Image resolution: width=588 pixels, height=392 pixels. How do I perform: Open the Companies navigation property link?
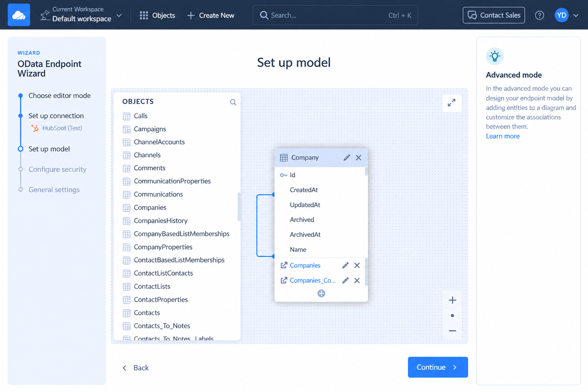pos(305,265)
